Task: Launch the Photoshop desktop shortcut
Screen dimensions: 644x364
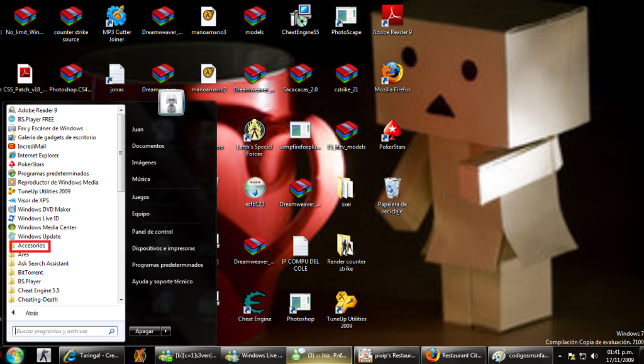Action: click(x=300, y=307)
